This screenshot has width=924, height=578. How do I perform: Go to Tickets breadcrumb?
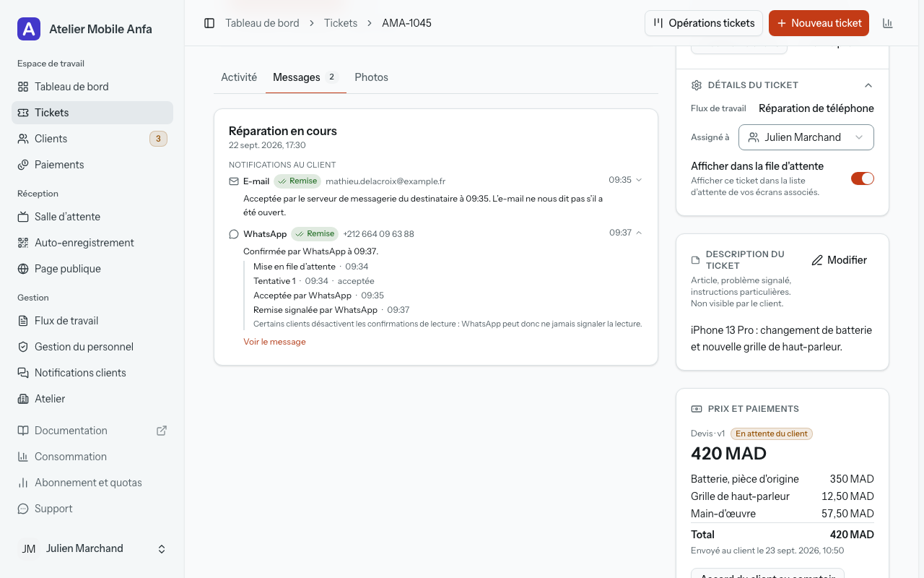tap(341, 23)
